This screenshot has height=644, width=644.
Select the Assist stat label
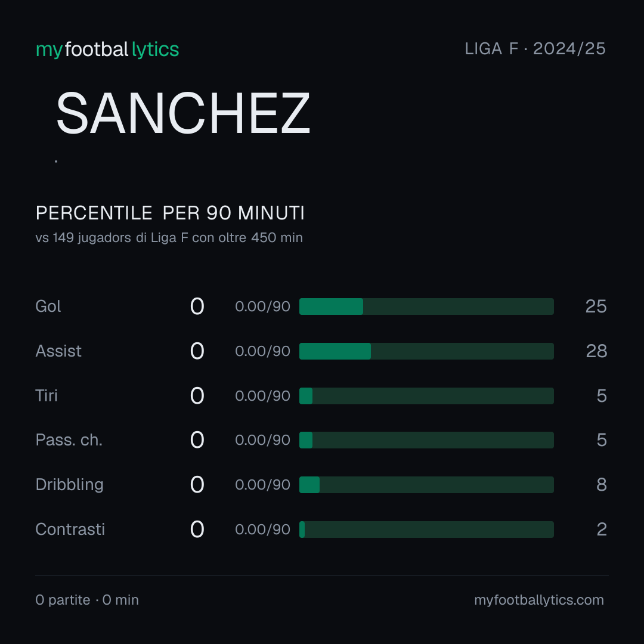click(x=58, y=351)
